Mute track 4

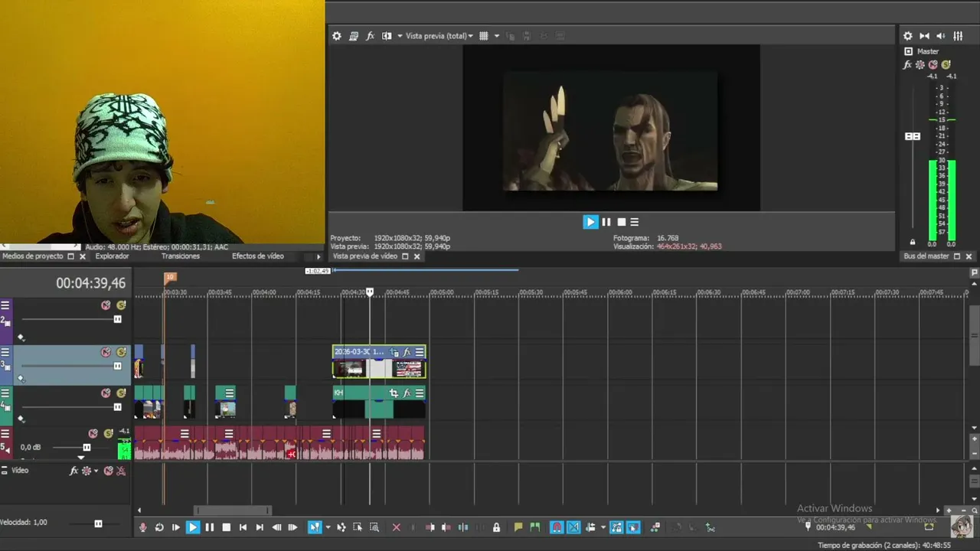[x=106, y=393]
